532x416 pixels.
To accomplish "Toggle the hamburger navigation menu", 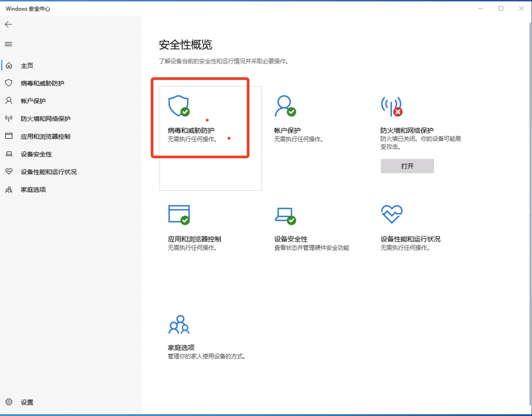I will (9, 44).
